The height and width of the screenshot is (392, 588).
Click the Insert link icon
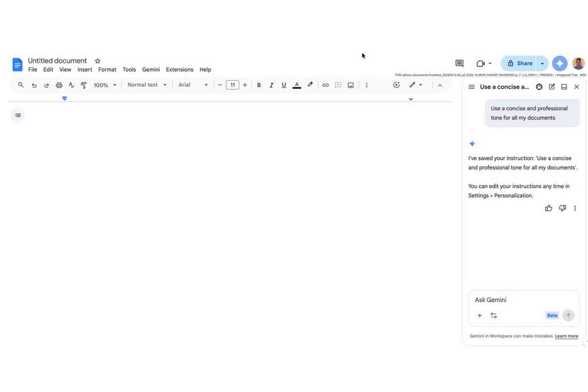pos(325,85)
